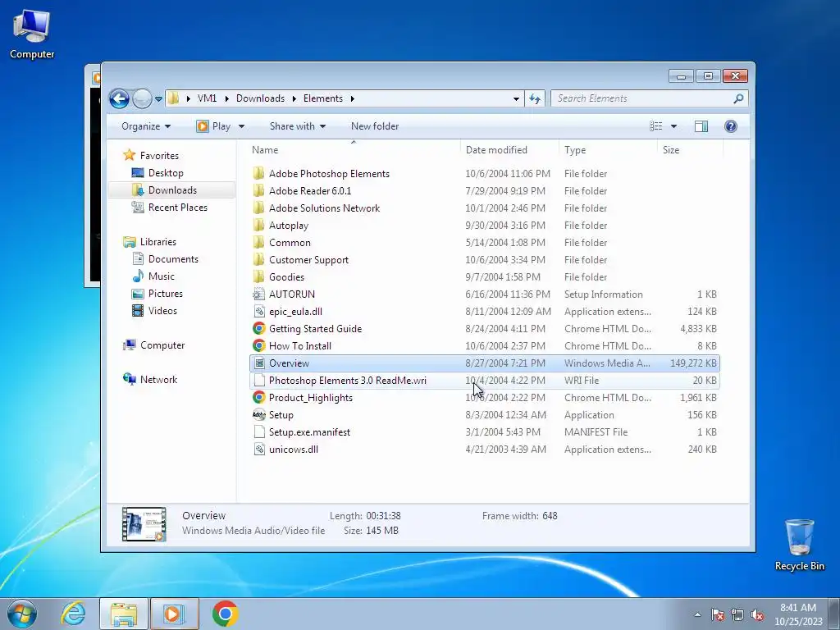Show hidden tray icons arrow
The width and height of the screenshot is (840, 630).
click(697, 614)
